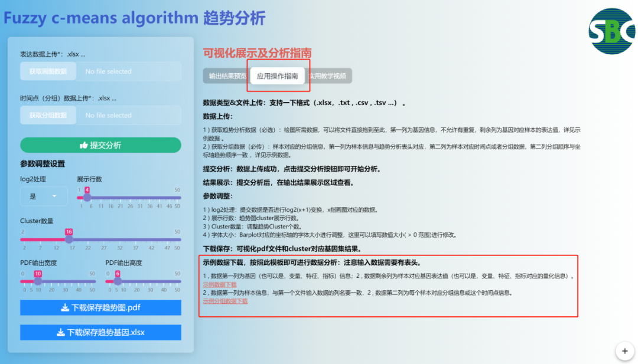The width and height of the screenshot is (638, 364).
Task: Open the 示例分组数据下载 link
Action: pos(225,301)
